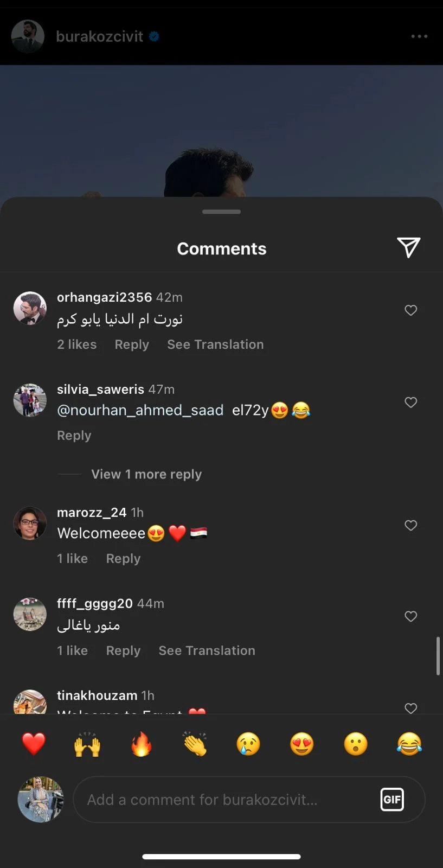Grab the comments sheet drag handle

click(x=221, y=212)
